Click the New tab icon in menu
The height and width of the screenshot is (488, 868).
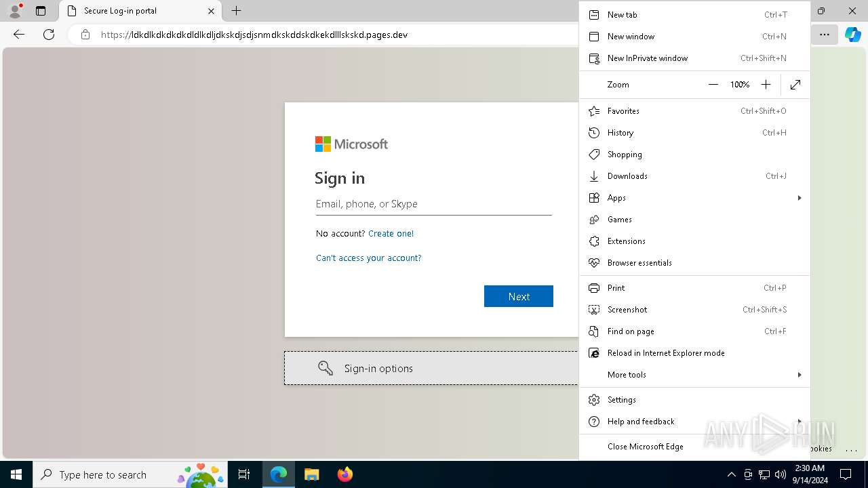tap(594, 15)
